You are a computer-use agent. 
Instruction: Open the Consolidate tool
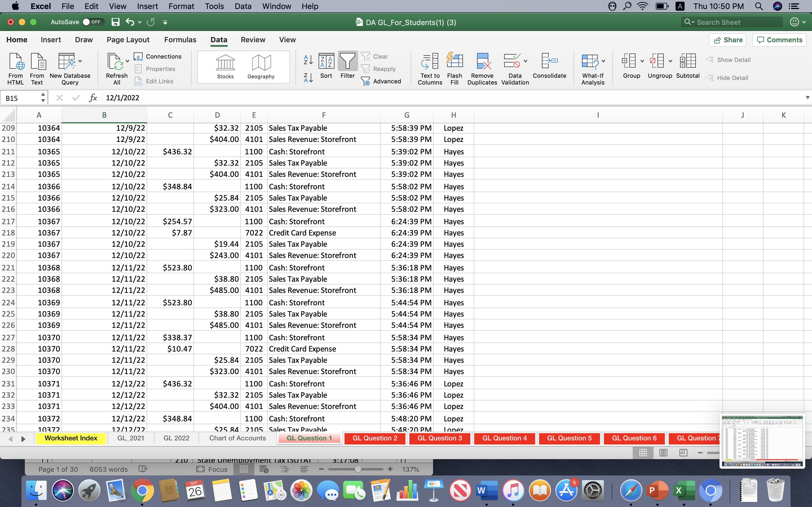[549, 67]
